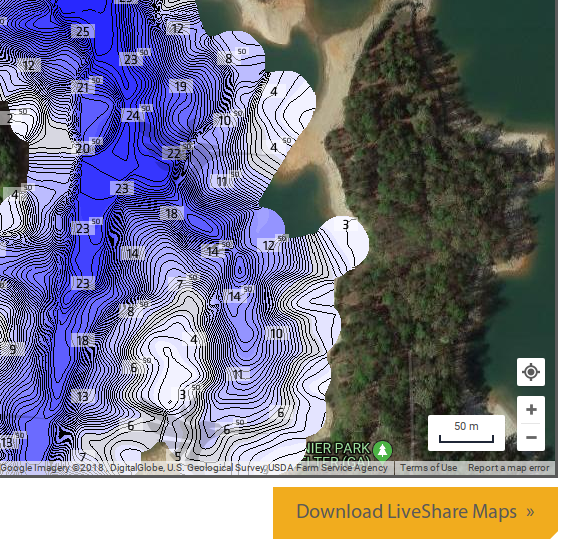
Task: Zoom in with the plus icon
Action: click(x=531, y=410)
